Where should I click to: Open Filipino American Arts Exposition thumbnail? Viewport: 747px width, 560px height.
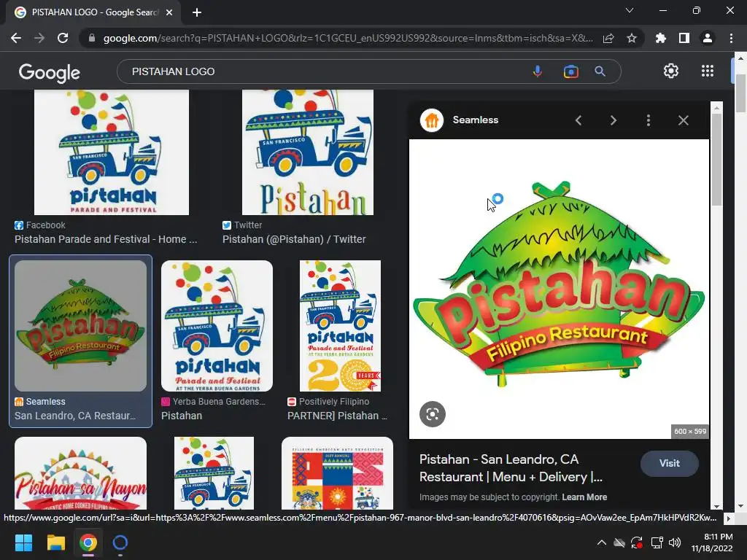[337, 473]
